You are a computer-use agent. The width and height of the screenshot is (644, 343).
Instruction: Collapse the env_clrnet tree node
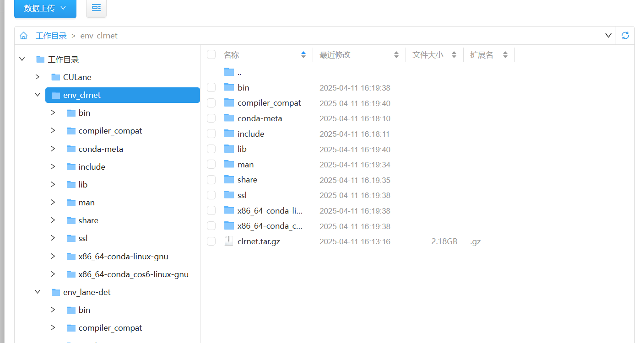click(x=38, y=95)
